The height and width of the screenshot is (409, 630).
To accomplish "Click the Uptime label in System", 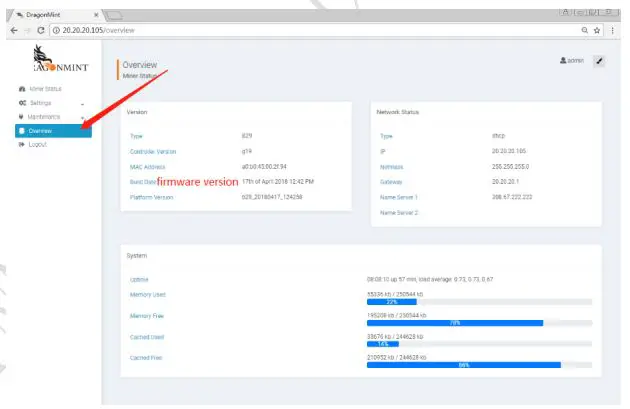I will (139, 280).
